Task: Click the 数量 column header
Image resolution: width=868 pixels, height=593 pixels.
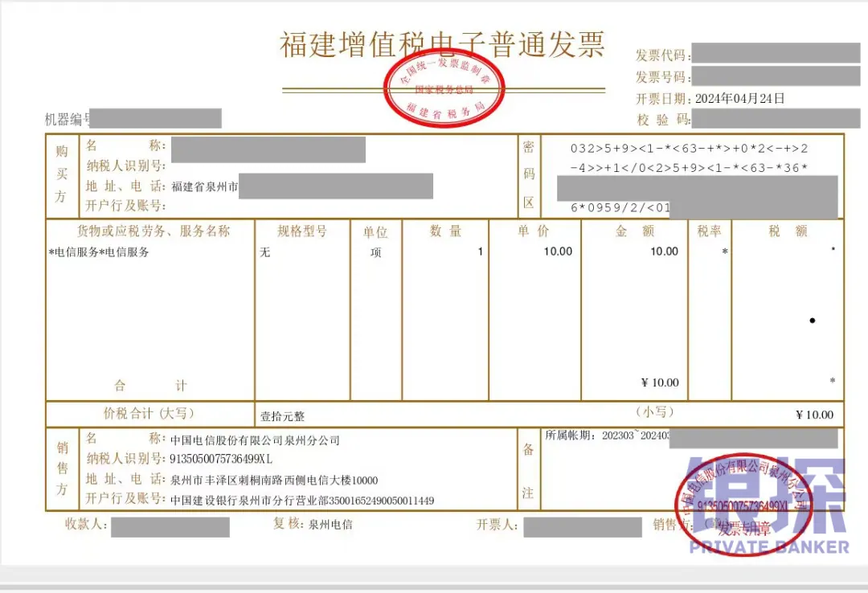Action: pyautogui.click(x=445, y=231)
